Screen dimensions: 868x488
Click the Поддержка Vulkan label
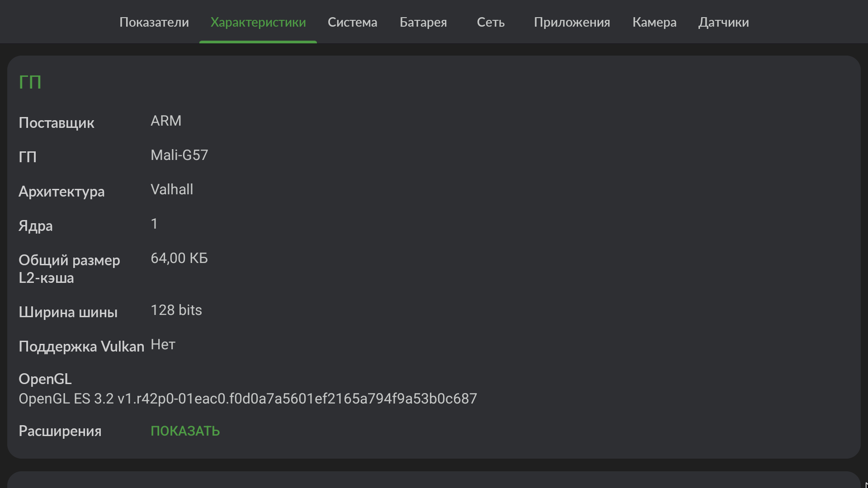click(x=81, y=347)
